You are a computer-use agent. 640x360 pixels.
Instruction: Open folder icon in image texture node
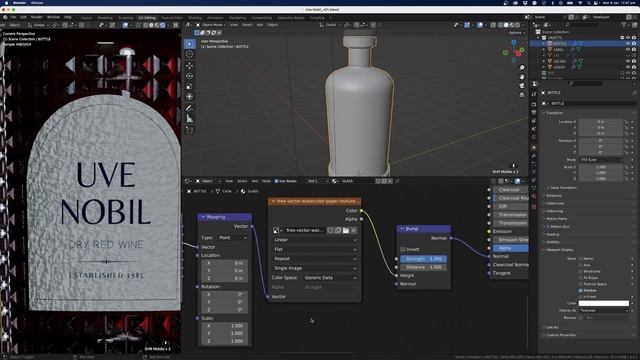[346, 230]
